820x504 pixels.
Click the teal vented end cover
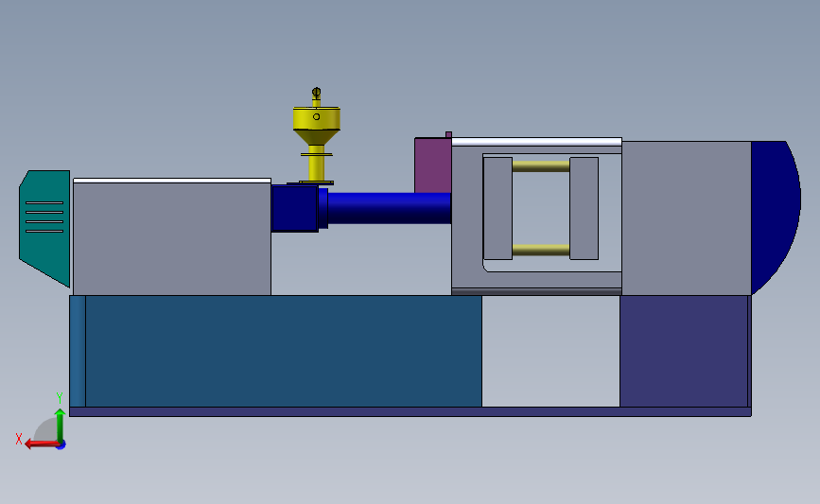(x=45, y=229)
